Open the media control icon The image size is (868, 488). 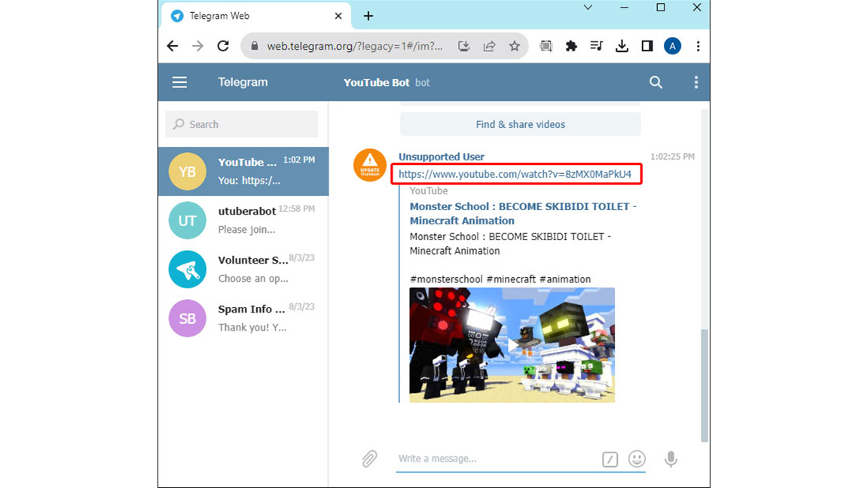coord(596,46)
